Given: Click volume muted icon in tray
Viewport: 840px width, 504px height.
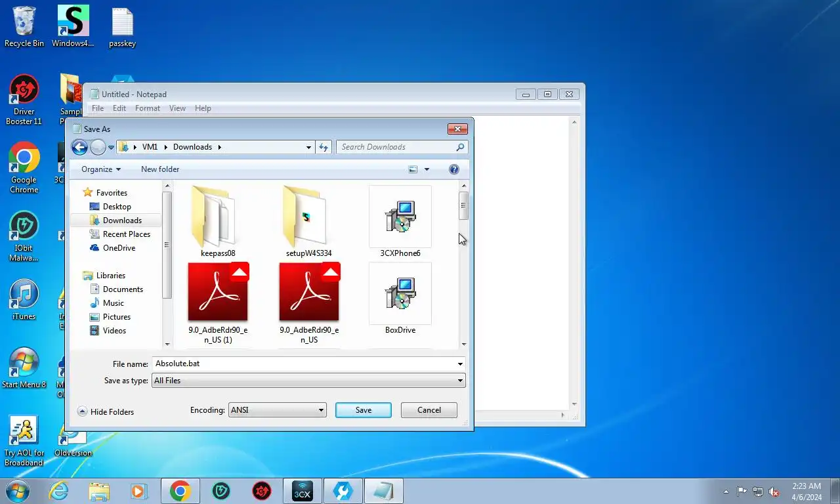Looking at the screenshot, I should click(x=774, y=492).
